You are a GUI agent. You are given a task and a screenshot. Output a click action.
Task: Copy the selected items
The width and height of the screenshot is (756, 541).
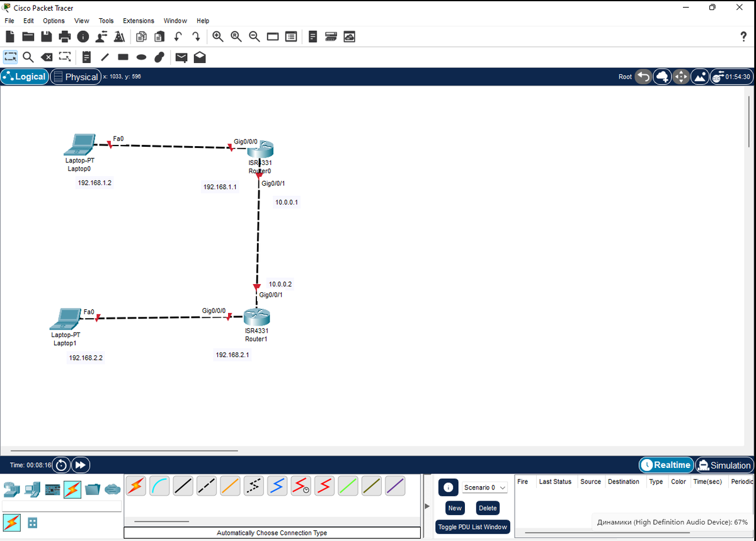(142, 37)
